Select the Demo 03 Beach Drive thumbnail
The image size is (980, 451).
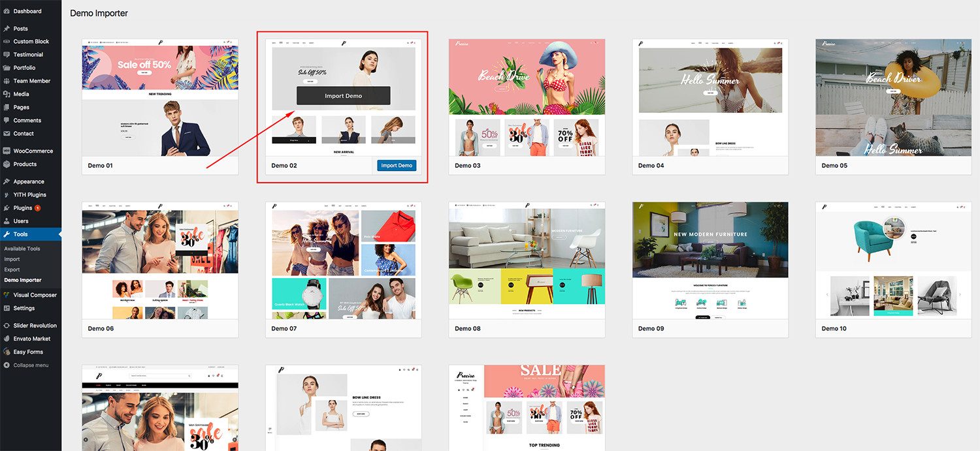[527, 97]
